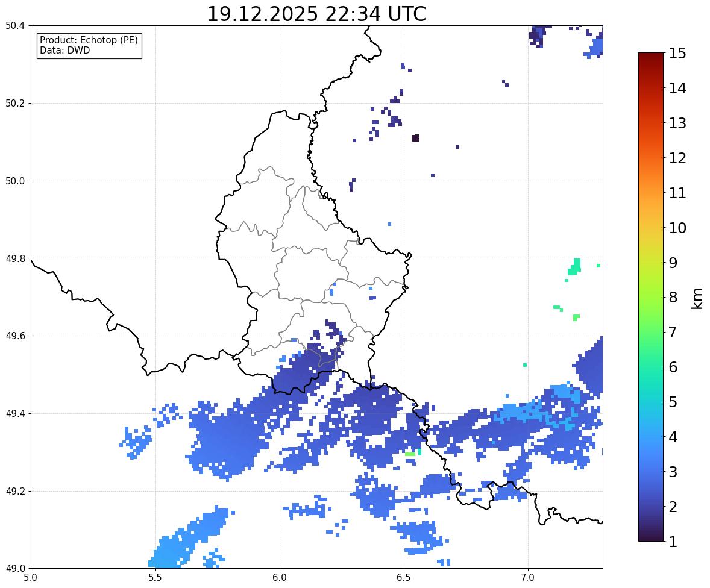This screenshot has height=588, width=710.
Task: Click the darkest purple echo cell near 50.1° latitude
Action: point(416,138)
